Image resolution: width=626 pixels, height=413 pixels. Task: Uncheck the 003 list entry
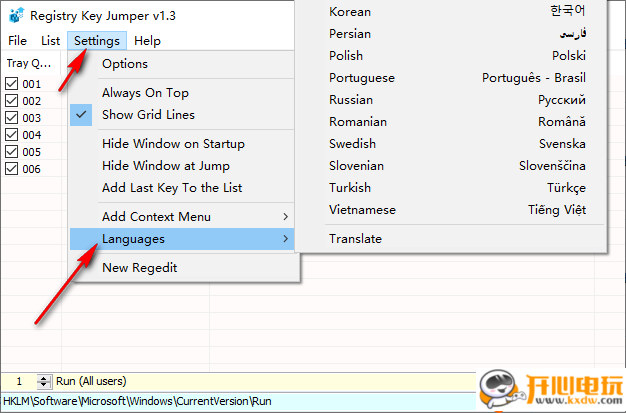(13, 118)
